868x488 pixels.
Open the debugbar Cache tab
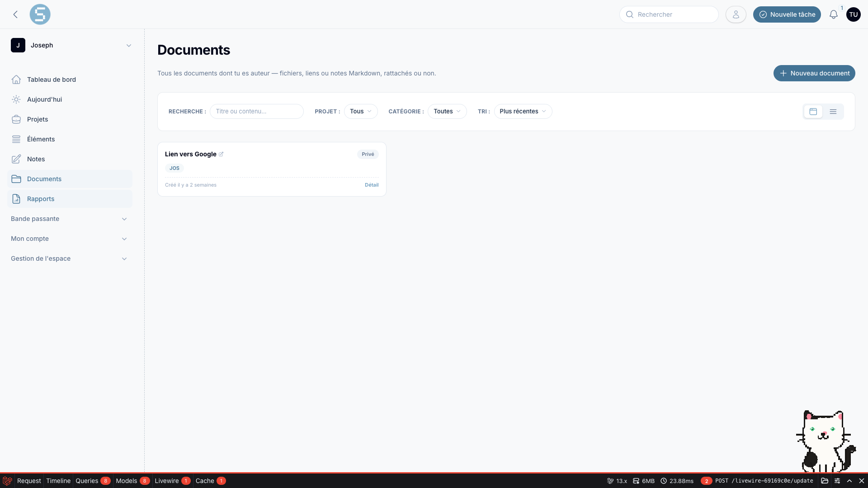point(210,481)
